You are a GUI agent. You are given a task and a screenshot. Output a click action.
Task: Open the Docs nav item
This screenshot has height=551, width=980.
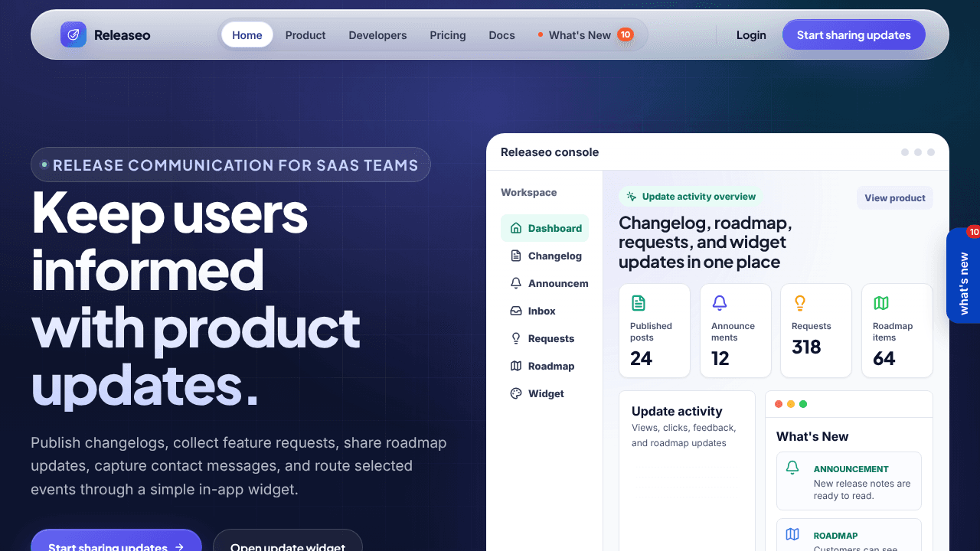501,35
